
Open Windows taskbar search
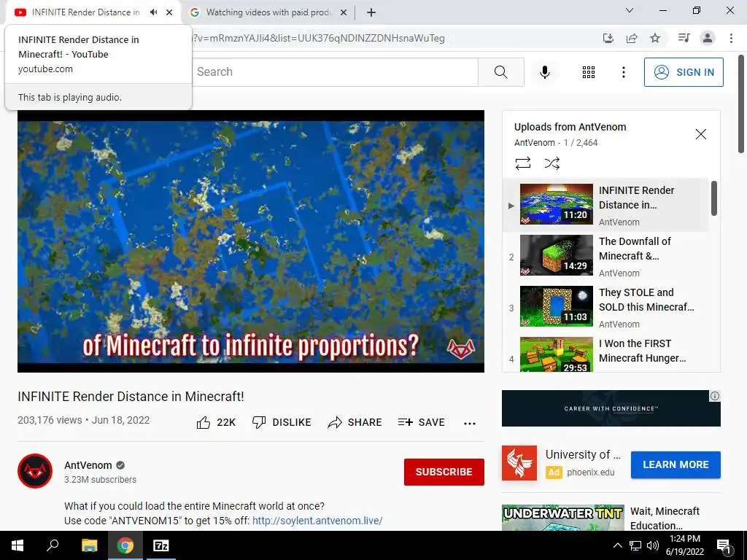pos(53,545)
